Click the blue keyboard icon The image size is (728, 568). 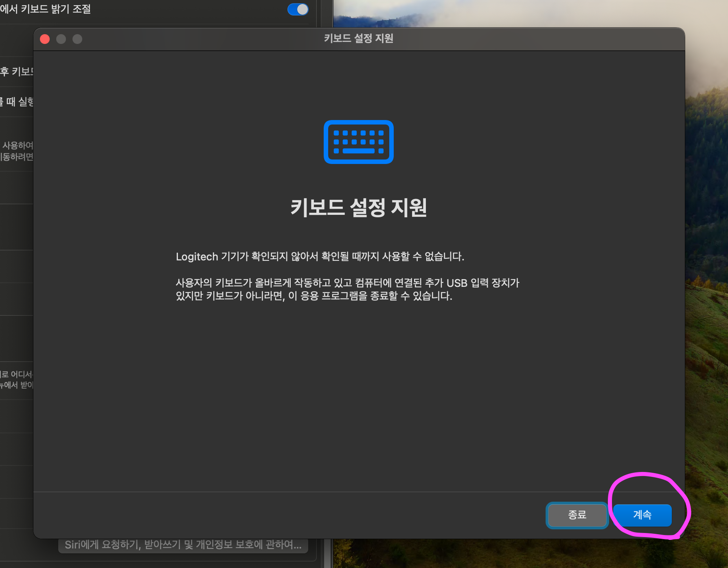pos(358,142)
